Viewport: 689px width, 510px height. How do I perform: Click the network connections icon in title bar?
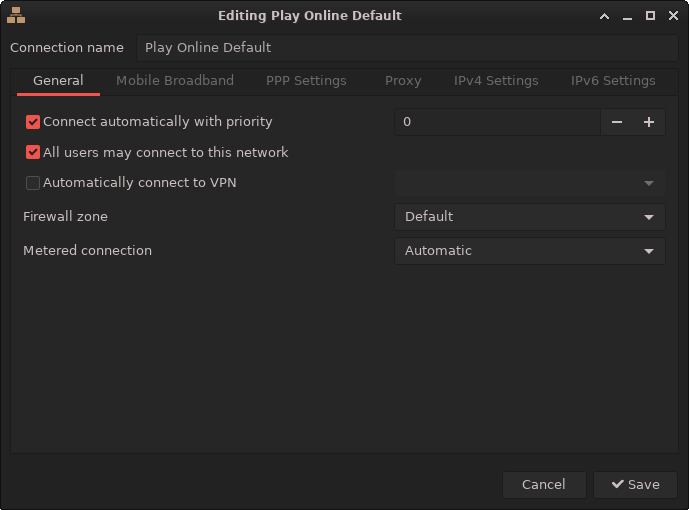[16, 15]
